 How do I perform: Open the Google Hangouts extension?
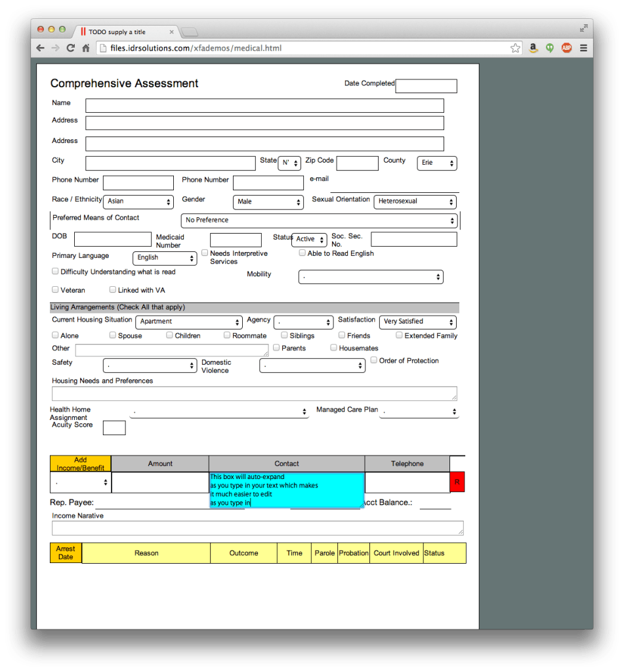[x=550, y=47]
